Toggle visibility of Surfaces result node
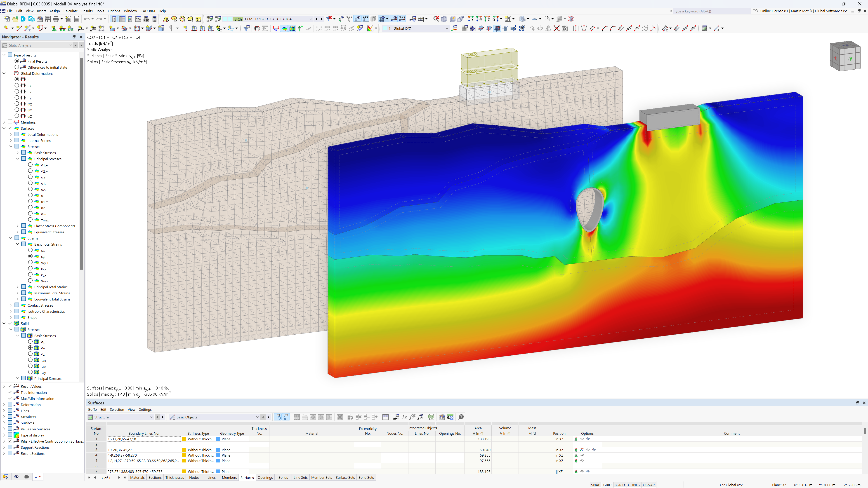This screenshot has height=488, width=868. click(x=10, y=128)
